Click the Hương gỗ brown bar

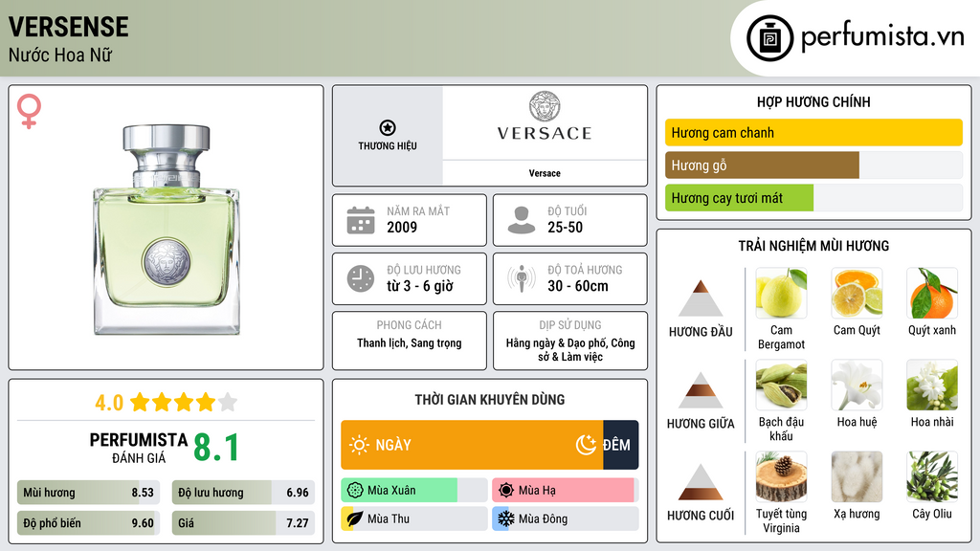762,165
